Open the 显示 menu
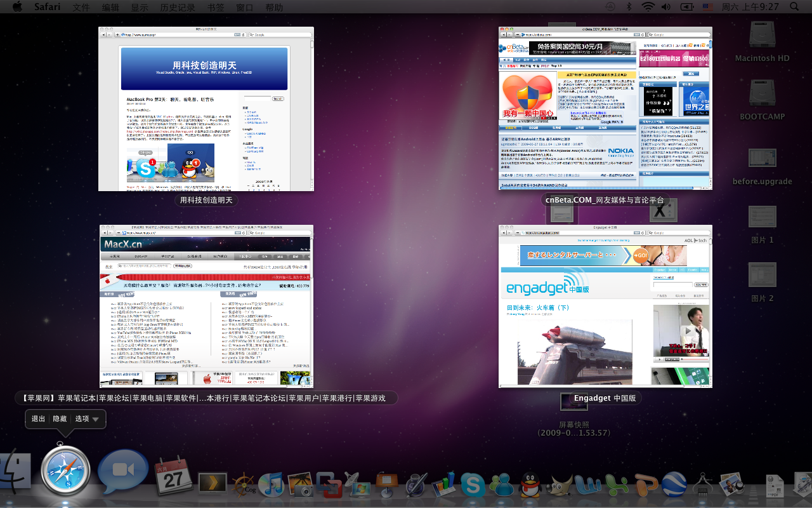The width and height of the screenshot is (812, 508). coord(140,7)
